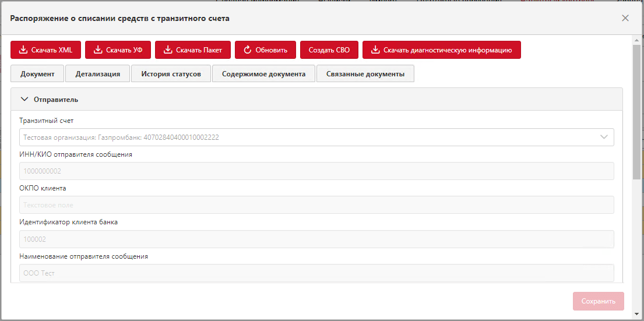The image size is (644, 321).
Task: Click the dialog title Распоряжение о списании средств
Action: pyautogui.click(x=119, y=18)
